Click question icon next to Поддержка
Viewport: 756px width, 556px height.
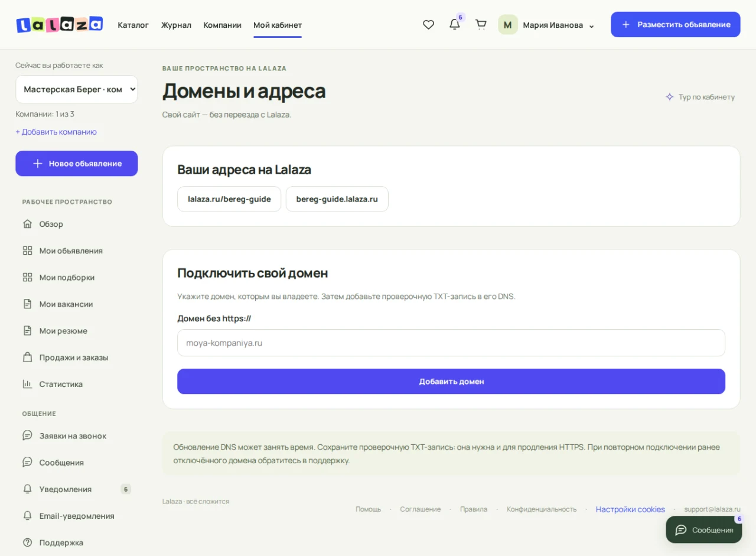pos(27,542)
